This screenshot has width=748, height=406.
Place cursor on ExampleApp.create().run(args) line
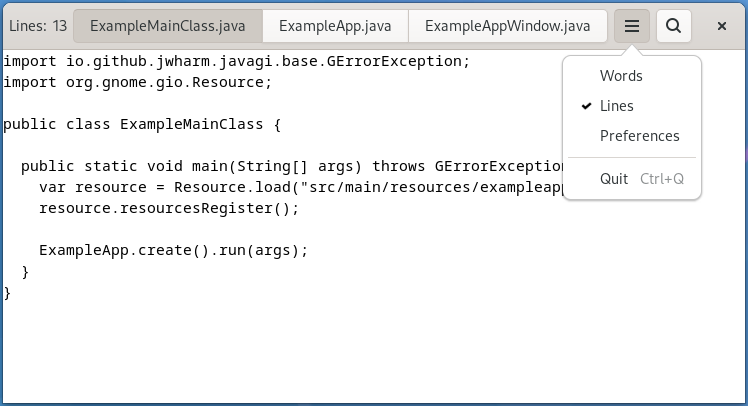pyautogui.click(x=173, y=251)
